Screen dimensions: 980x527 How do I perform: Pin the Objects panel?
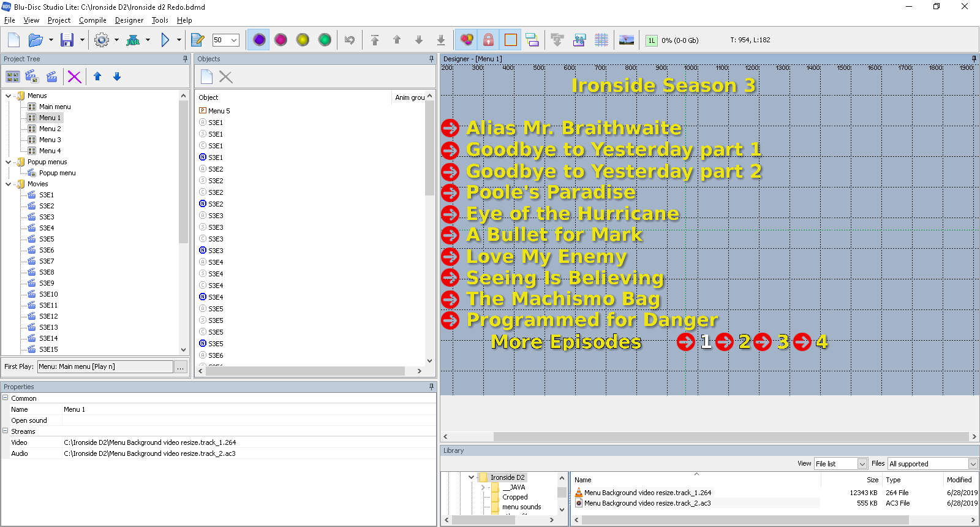[431, 59]
